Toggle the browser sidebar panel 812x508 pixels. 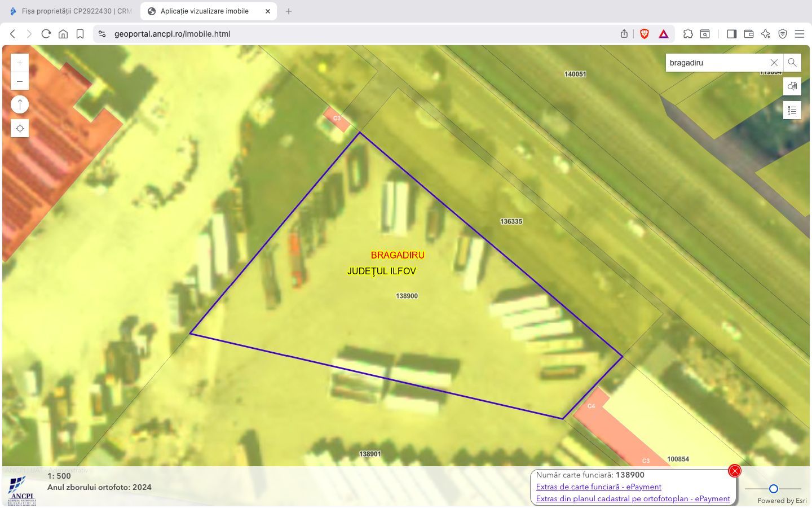(x=731, y=34)
